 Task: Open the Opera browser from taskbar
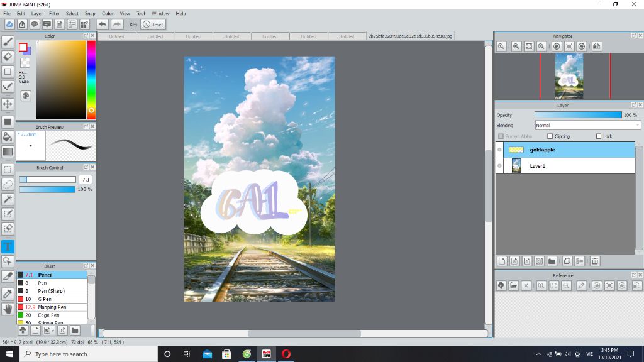click(286, 354)
